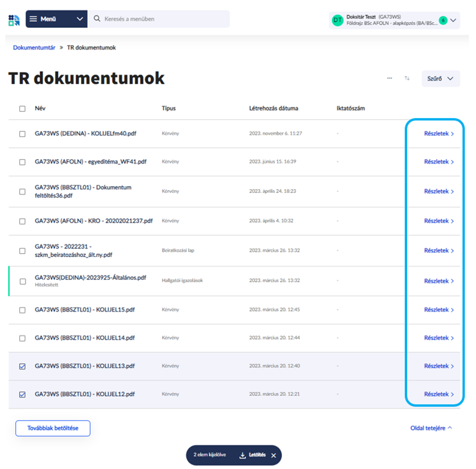The height and width of the screenshot is (469, 476).
Task: Click the hamburger Menü icon
Action: (x=33, y=19)
